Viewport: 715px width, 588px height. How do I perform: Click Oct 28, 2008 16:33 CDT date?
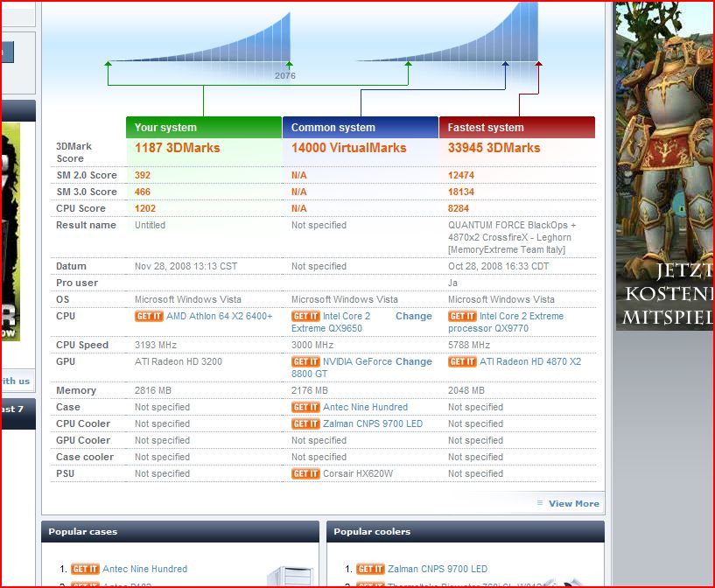tap(499, 267)
